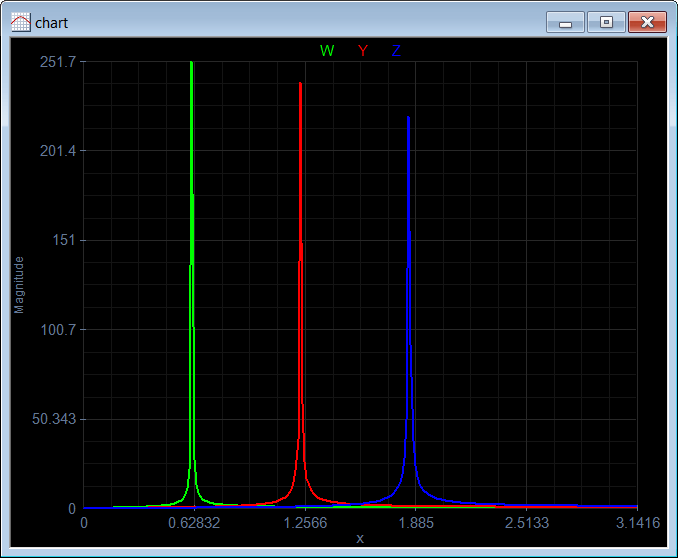Image resolution: width=678 pixels, height=558 pixels.
Task: Click the chart window icon in title bar
Action: (20, 22)
